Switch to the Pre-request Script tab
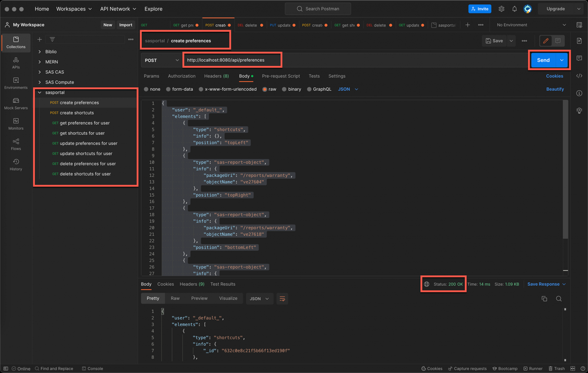The image size is (588, 373). (x=281, y=76)
